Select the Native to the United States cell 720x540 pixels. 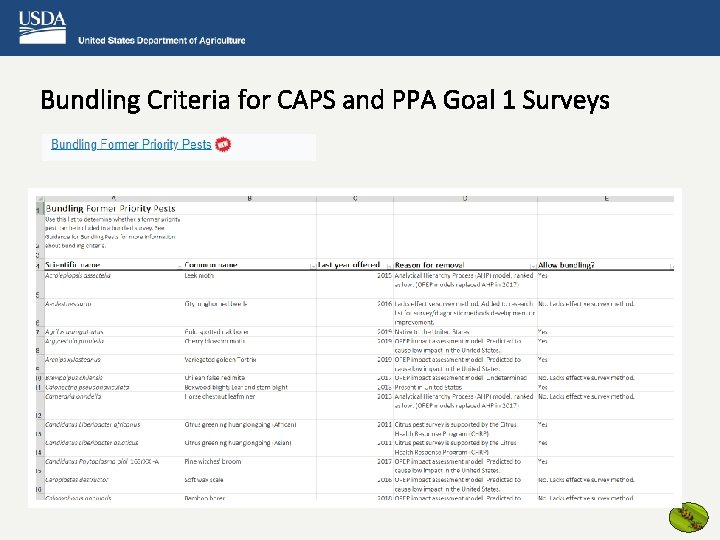(465, 332)
